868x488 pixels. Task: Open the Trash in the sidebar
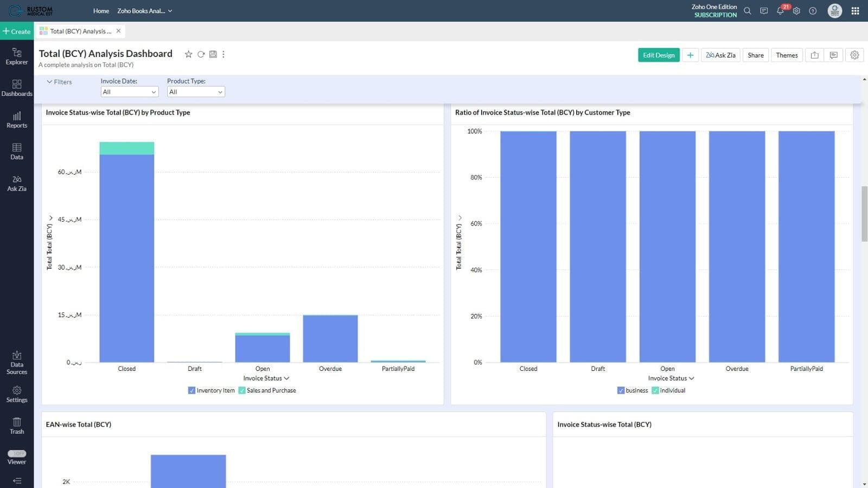(17, 426)
